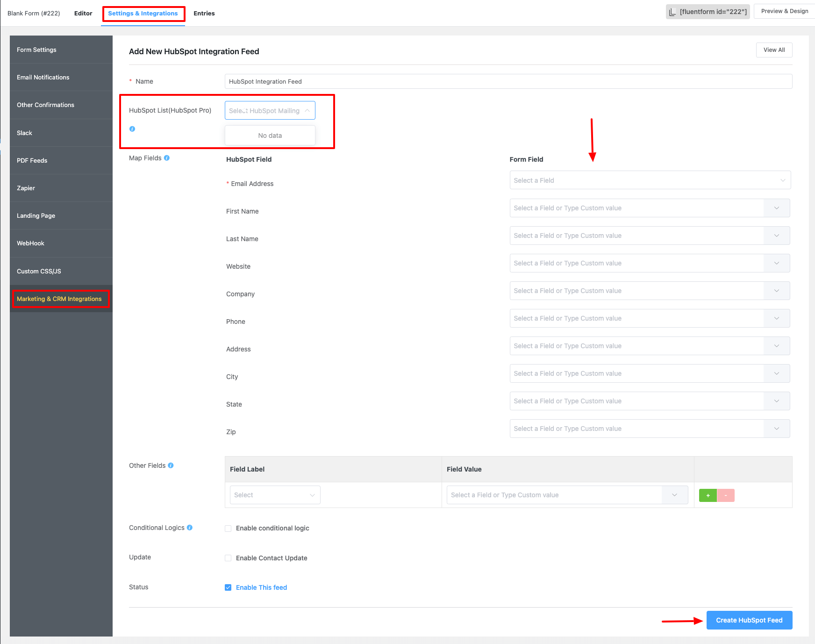
Task: Expand the Address field selector arrow
Action: pos(777,346)
